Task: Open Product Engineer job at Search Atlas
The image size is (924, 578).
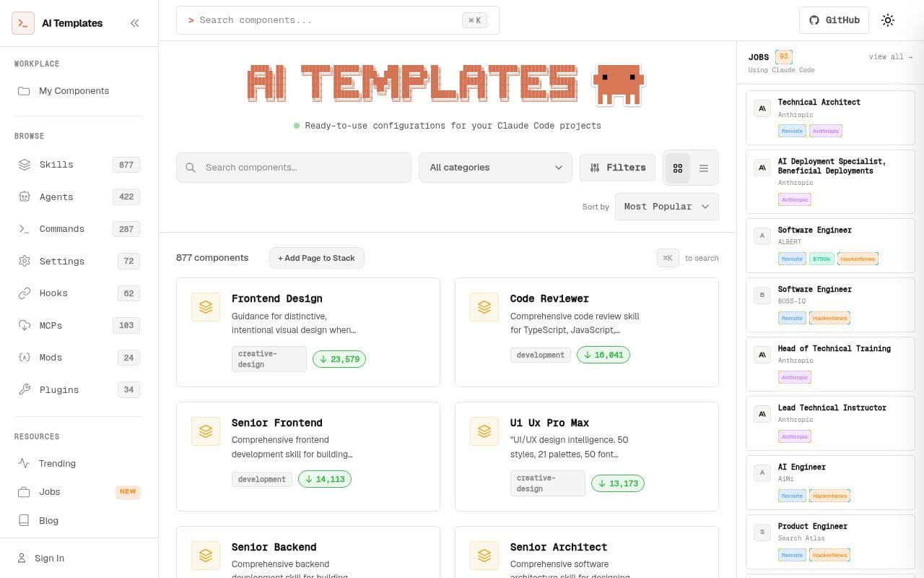Action: (x=830, y=542)
